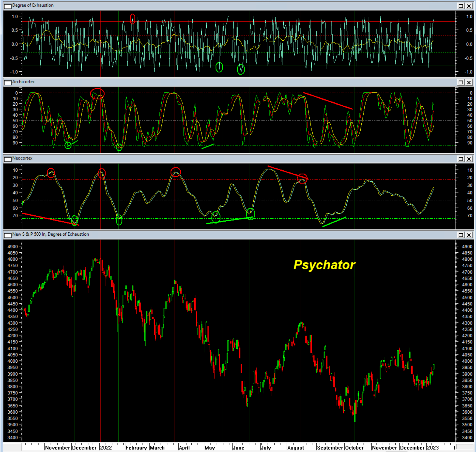476x452 pixels.
Task: Maximize the New S&P 500 chart panel
Action: (x=461, y=235)
